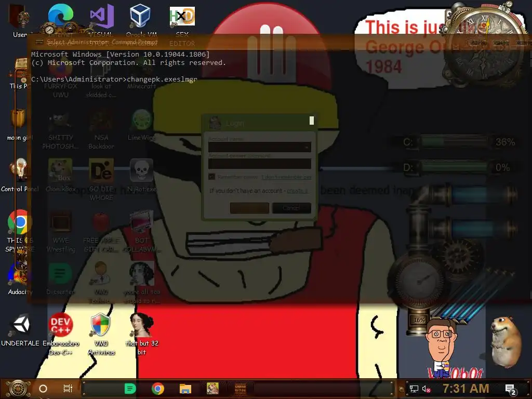Click the D: drive 0% usage bar
This screenshot has height=399, width=532.
pos(454,167)
